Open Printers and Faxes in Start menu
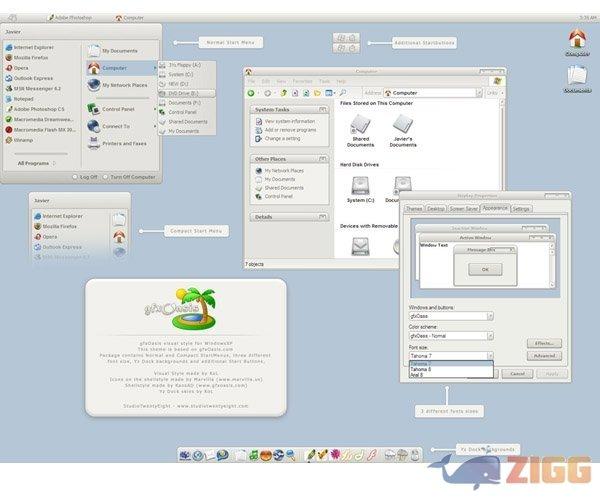 pyautogui.click(x=125, y=143)
